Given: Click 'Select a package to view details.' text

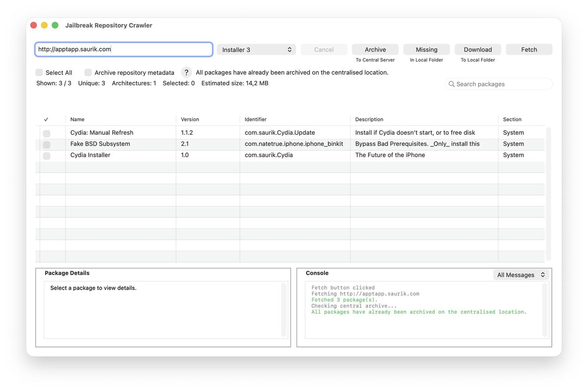Looking at the screenshot, I should click(x=93, y=288).
